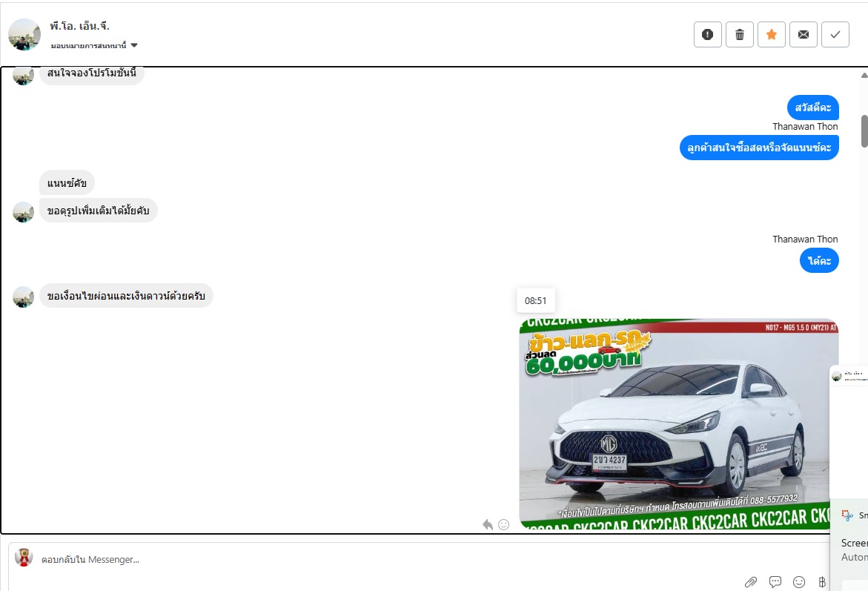The image size is (868, 591).
Task: Open saved replies speech bubble icon
Action: (775, 581)
